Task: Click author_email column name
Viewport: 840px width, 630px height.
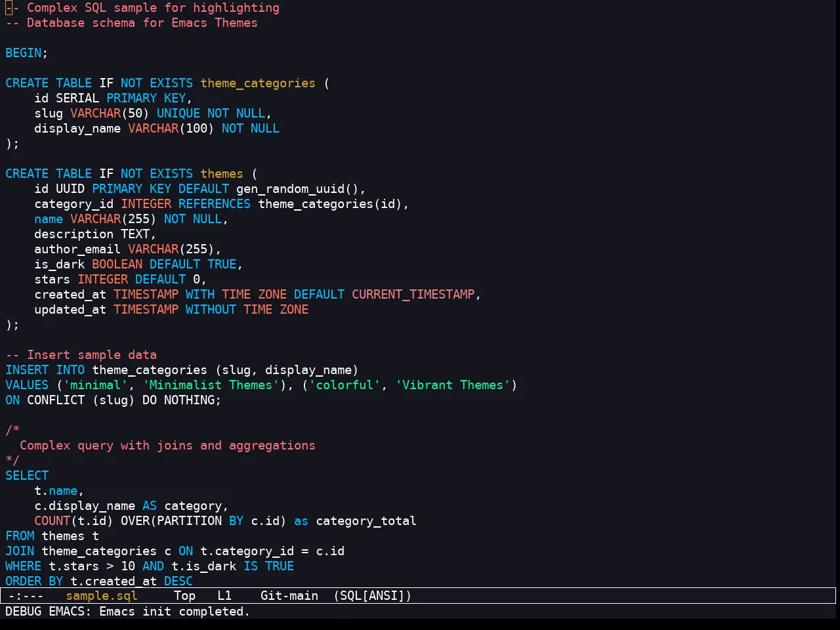Action: pos(77,249)
